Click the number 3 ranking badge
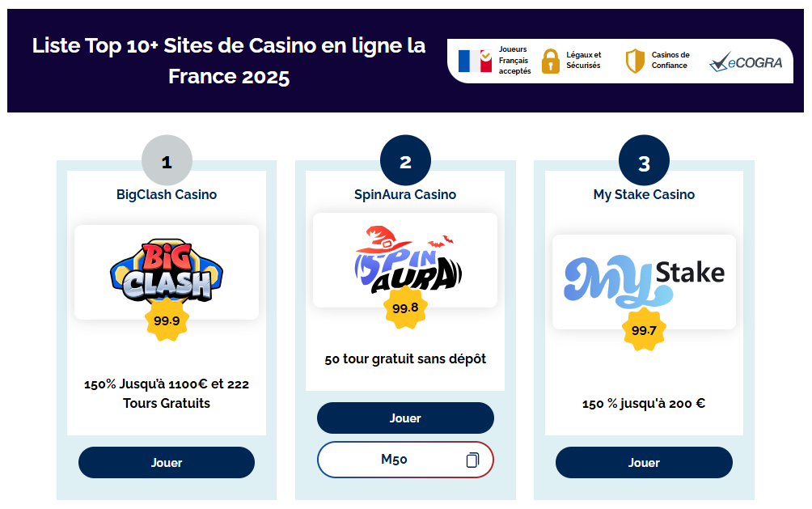Viewport: 812px width, 509px height. [644, 159]
